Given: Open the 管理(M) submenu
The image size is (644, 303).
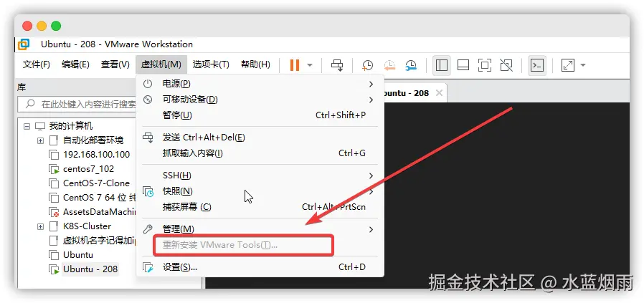Looking at the screenshot, I should pos(260,229).
